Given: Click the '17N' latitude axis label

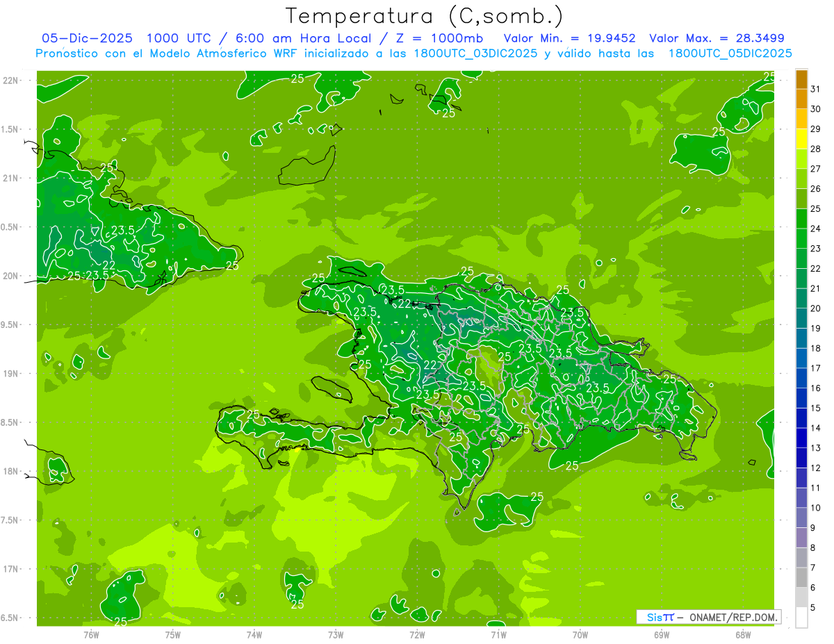Looking at the screenshot, I should point(11,570).
